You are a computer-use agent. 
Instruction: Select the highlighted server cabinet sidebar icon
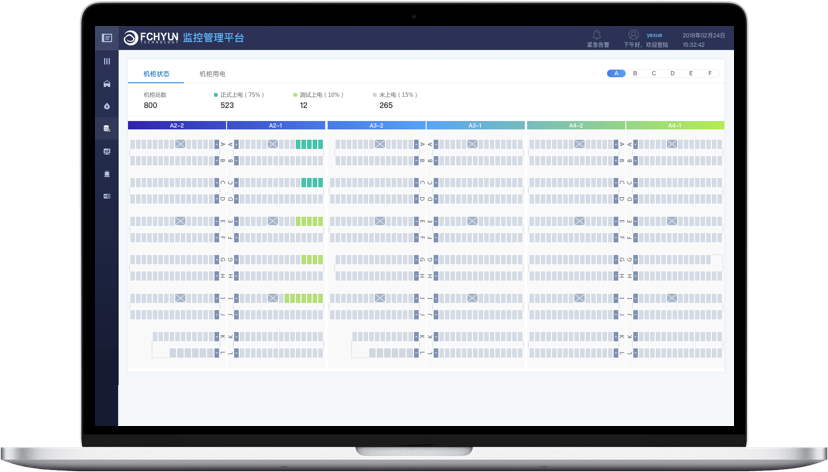point(107,129)
